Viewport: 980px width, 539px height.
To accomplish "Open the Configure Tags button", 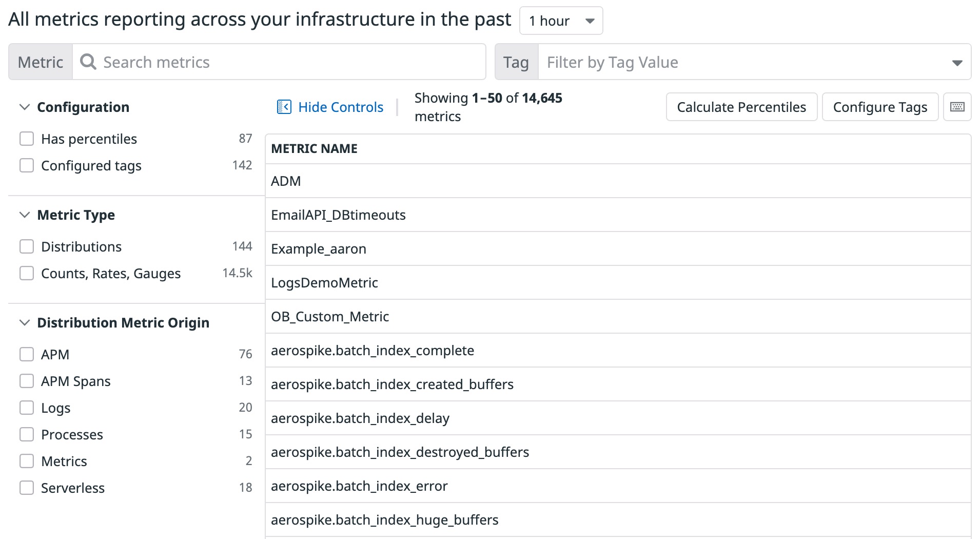I will (x=879, y=107).
